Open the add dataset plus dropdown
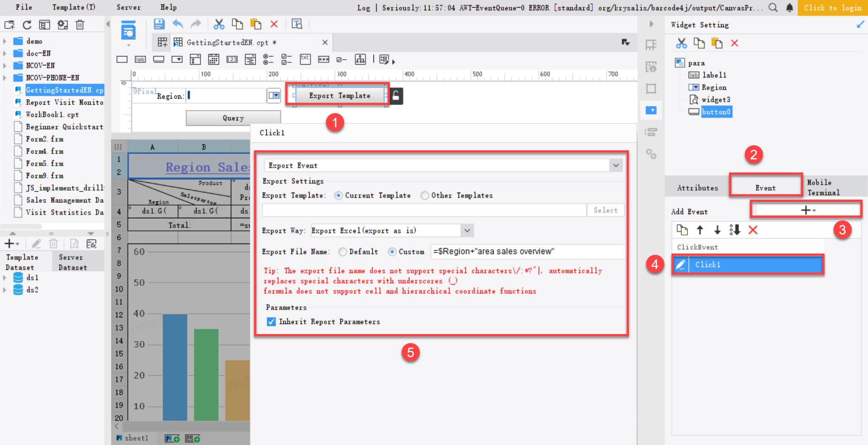 [12, 244]
